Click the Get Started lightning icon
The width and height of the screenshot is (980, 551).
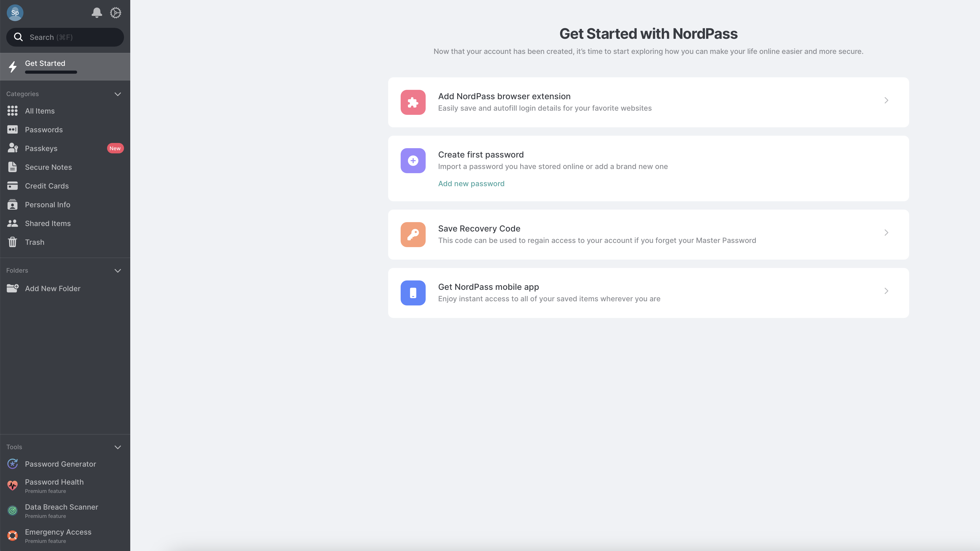tap(13, 67)
